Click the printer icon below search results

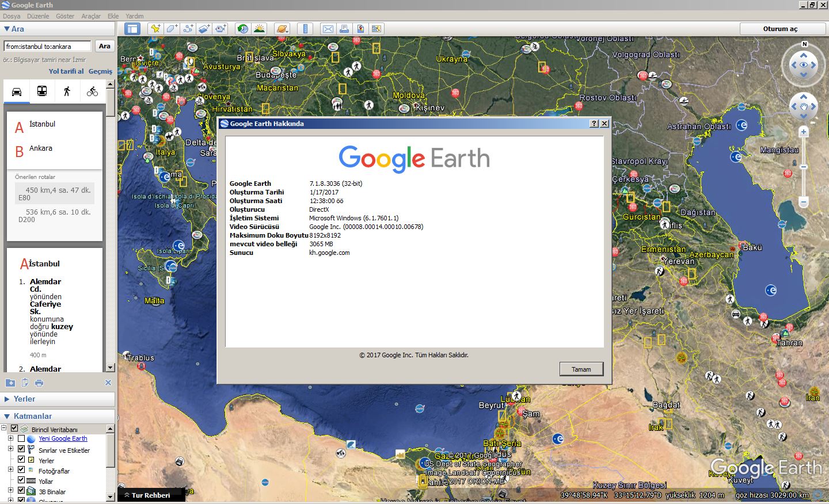(39, 383)
